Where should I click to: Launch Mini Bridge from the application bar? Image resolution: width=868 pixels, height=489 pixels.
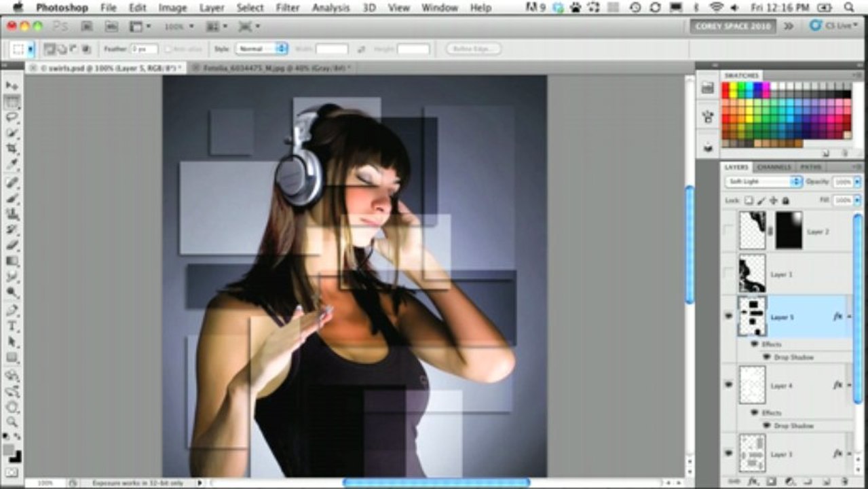tap(111, 26)
